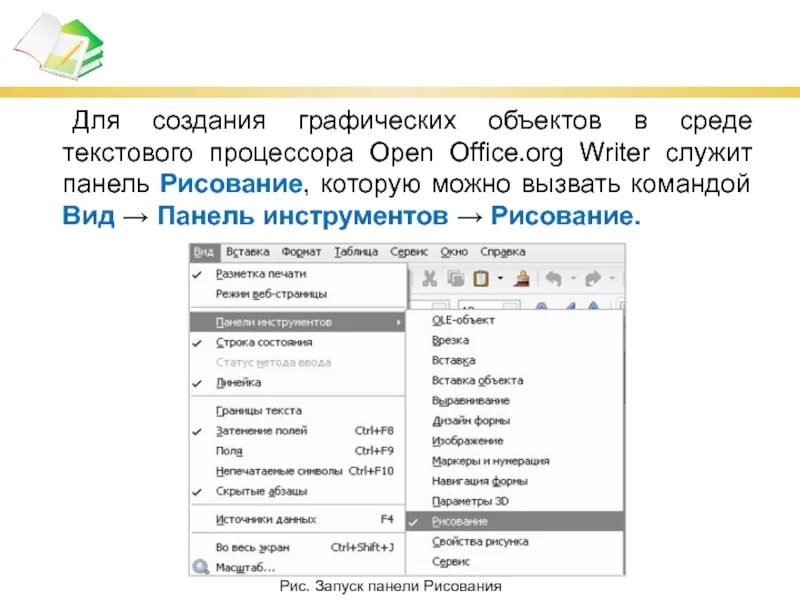Click the Paste clipboard icon

[x=481, y=279]
